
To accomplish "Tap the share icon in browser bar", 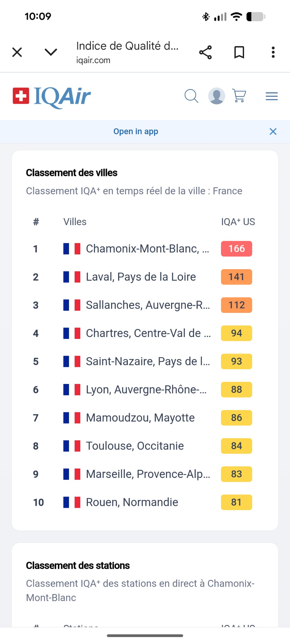I will tap(205, 52).
